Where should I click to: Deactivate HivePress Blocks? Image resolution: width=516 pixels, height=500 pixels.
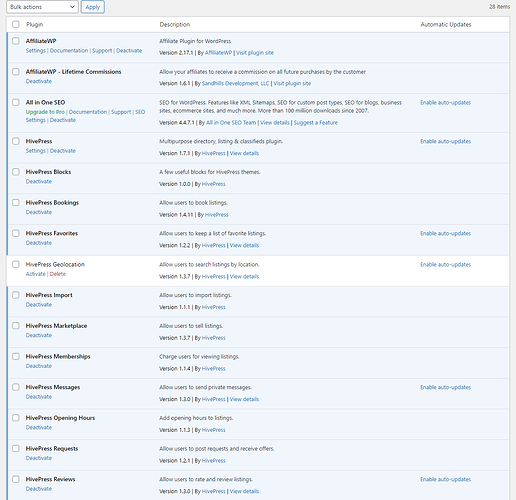[39, 181]
